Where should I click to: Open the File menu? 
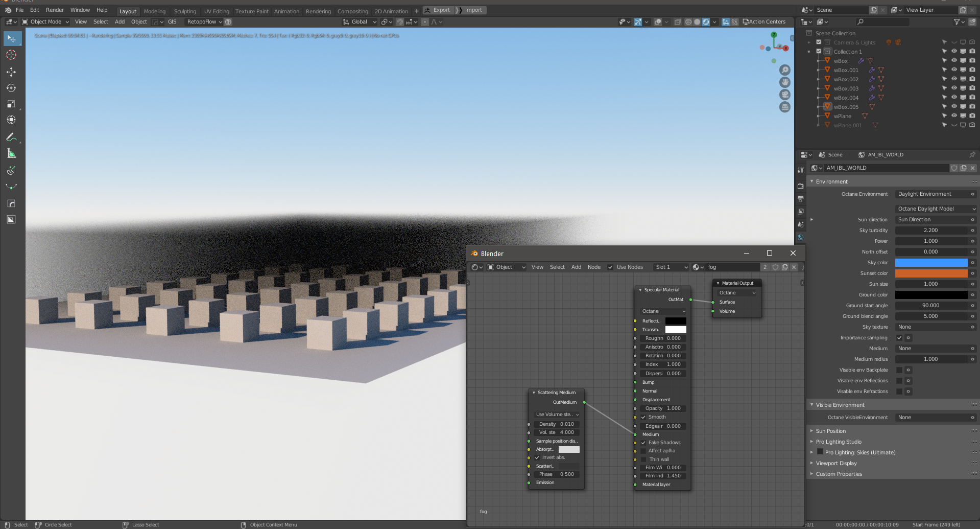[x=20, y=10]
